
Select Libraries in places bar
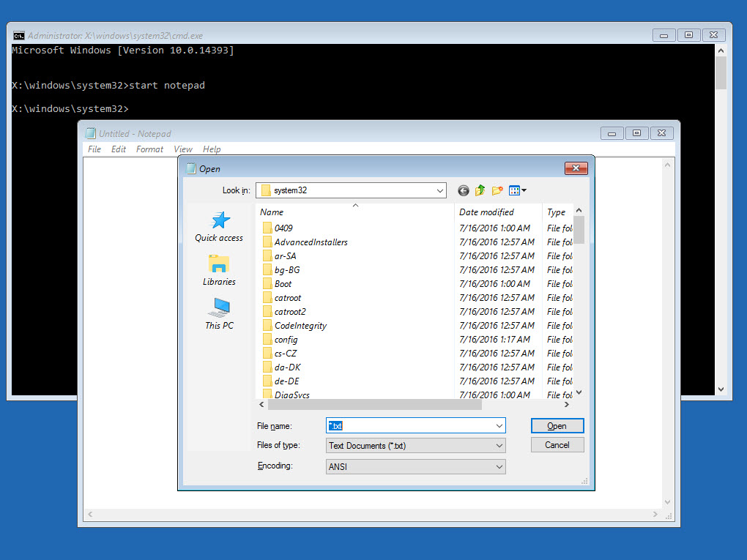click(219, 270)
